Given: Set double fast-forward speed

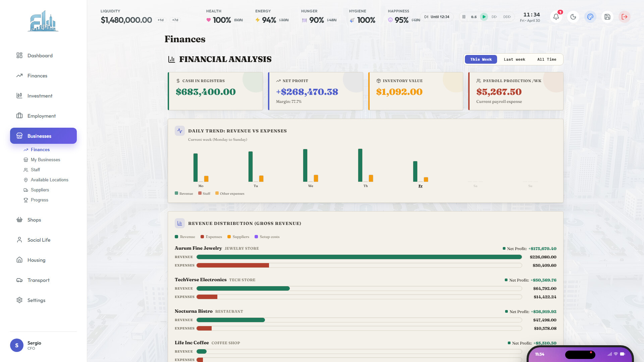Looking at the screenshot, I should (x=494, y=17).
